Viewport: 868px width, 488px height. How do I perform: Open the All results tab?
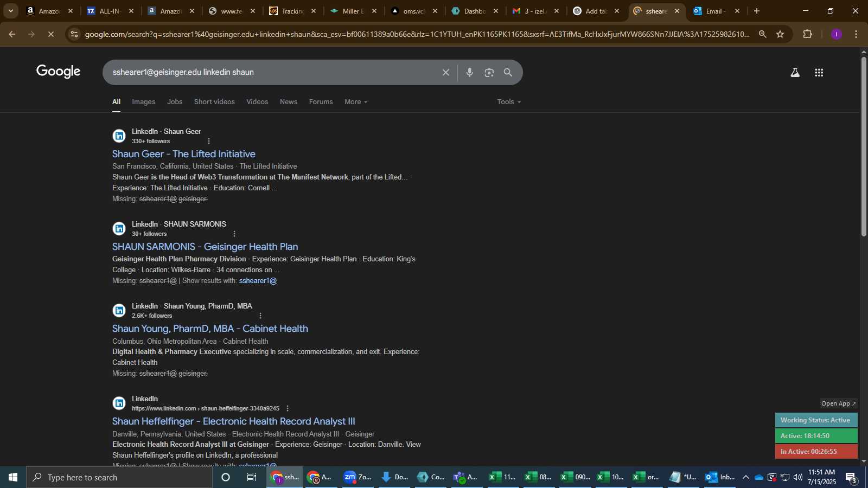point(117,102)
